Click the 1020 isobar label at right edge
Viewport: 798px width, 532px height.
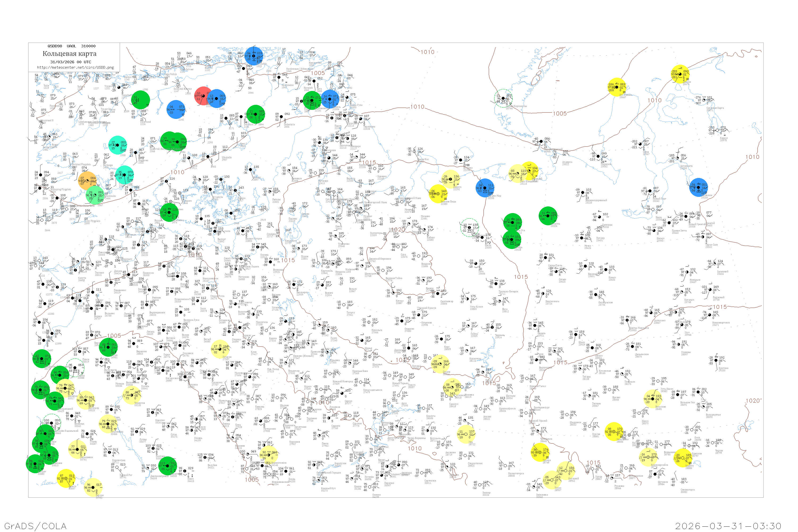(x=753, y=401)
